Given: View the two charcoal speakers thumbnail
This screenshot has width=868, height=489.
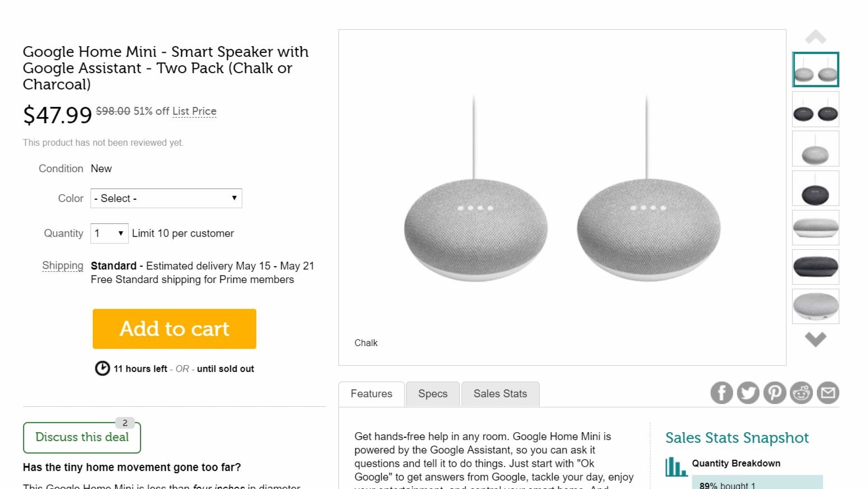Looking at the screenshot, I should 815,109.
